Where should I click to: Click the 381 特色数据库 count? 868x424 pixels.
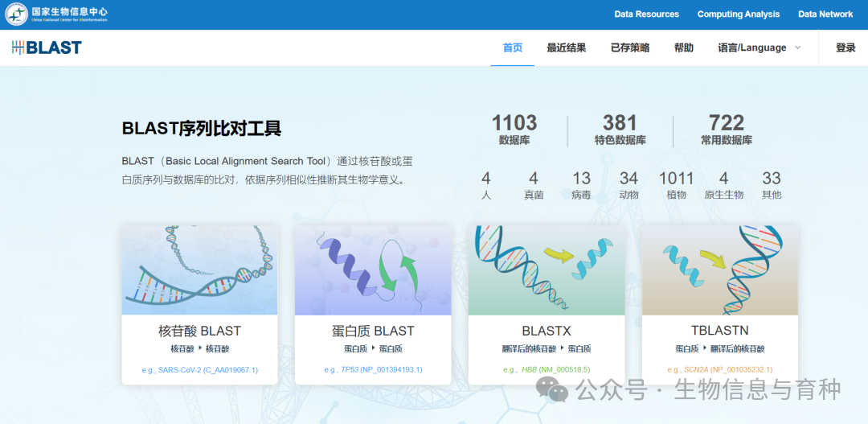[x=620, y=130]
